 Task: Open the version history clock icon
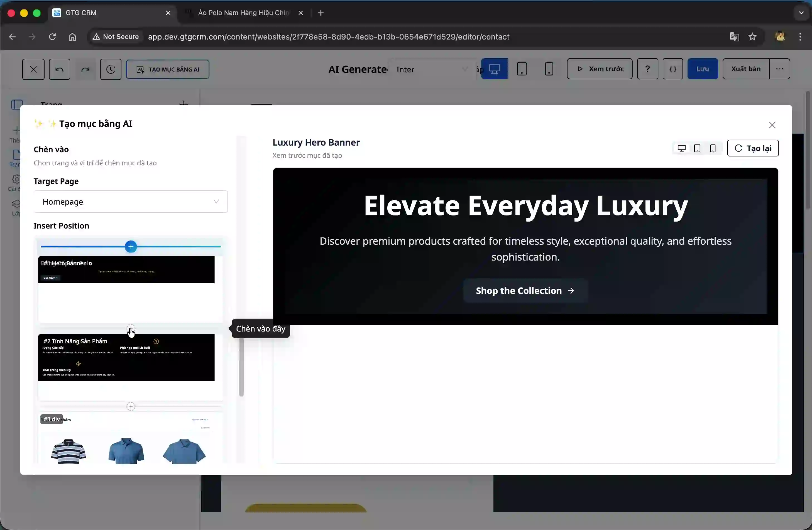[111, 69]
